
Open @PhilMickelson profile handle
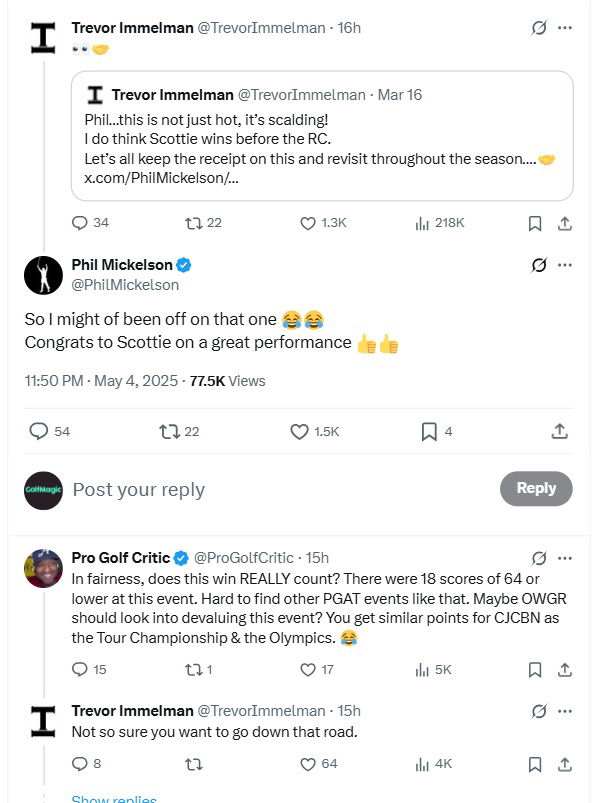click(125, 285)
